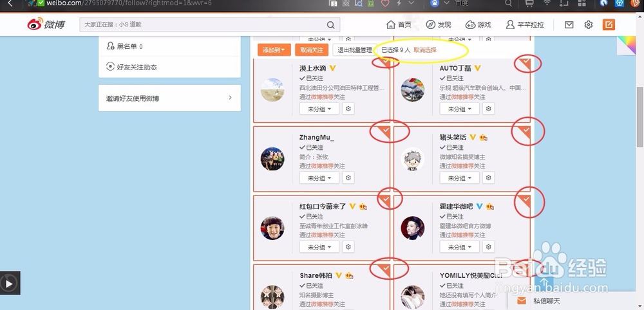This screenshot has width=644, height=310.
Task: Click the play button at bottom left
Action: pyautogui.click(x=9, y=284)
